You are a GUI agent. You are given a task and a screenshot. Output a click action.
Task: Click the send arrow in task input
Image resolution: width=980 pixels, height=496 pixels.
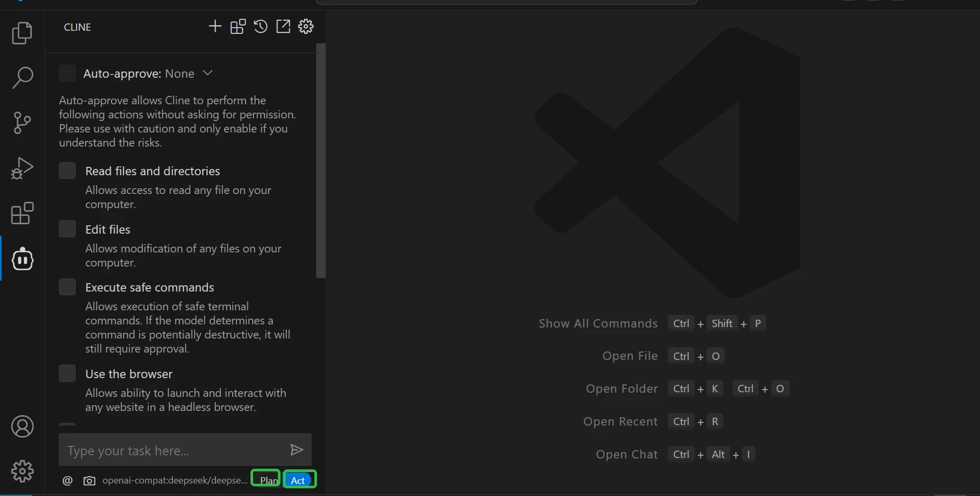point(296,450)
